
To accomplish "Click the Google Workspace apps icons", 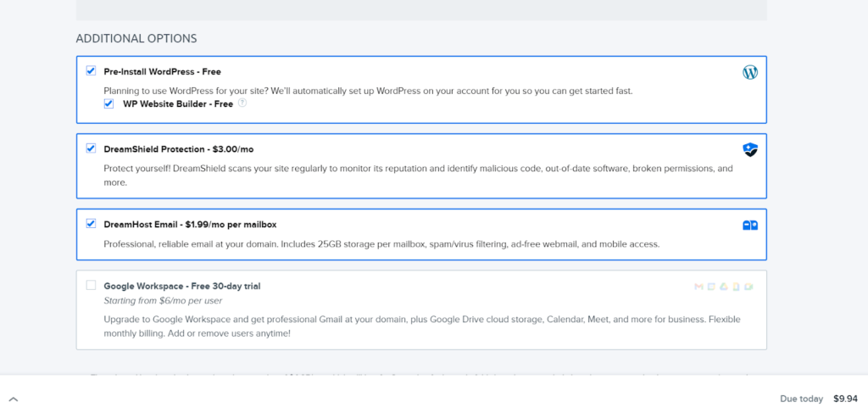I will pos(724,287).
